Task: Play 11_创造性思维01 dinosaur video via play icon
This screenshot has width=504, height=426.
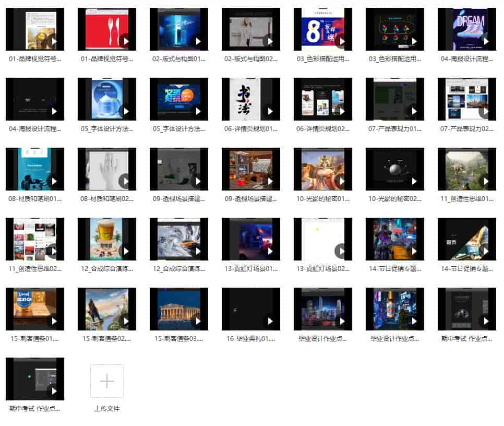Action: pos(486,181)
